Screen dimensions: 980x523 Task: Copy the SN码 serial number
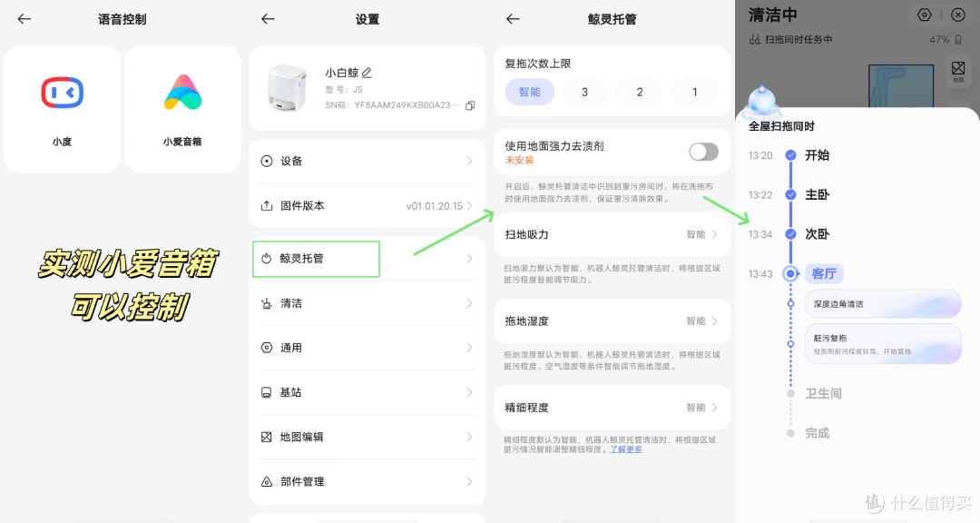470,105
